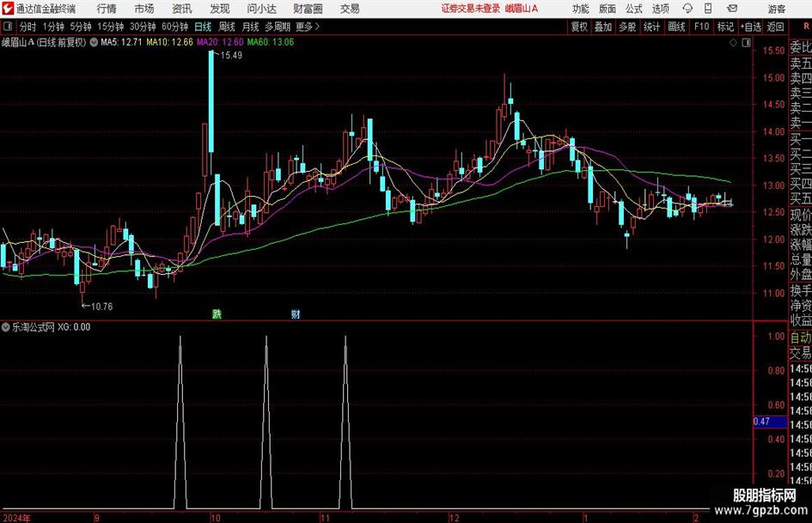Viewport: 812px width, 523px height.
Task: Open the 资讯 menu
Action: (x=182, y=9)
